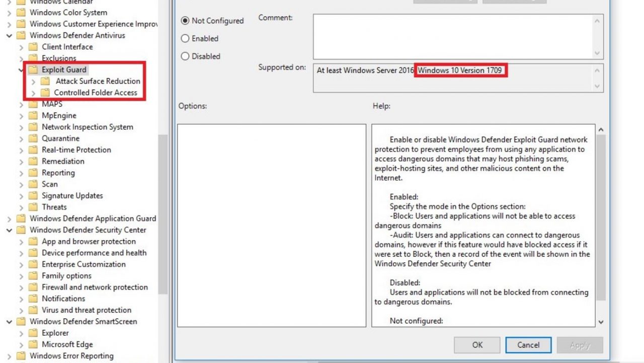This screenshot has height=363, width=644.
Task: Click the Remediation folder icon
Action: pos(33,162)
